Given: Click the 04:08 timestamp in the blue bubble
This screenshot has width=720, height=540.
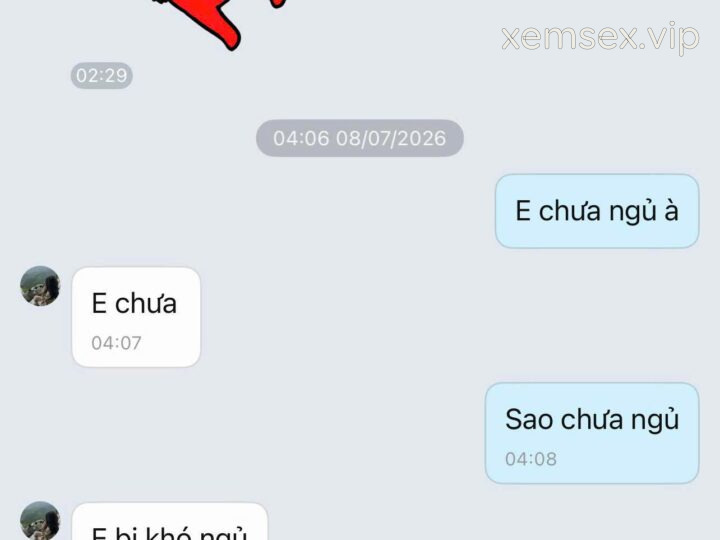Looking at the screenshot, I should pos(531,459).
